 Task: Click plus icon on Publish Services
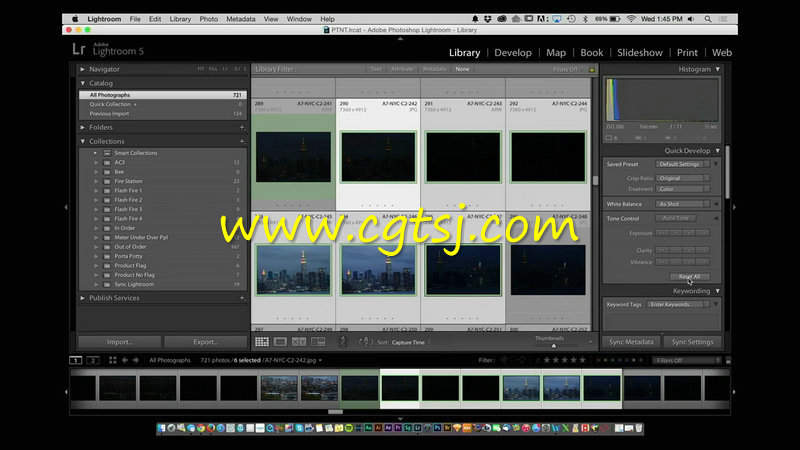pos(242,298)
